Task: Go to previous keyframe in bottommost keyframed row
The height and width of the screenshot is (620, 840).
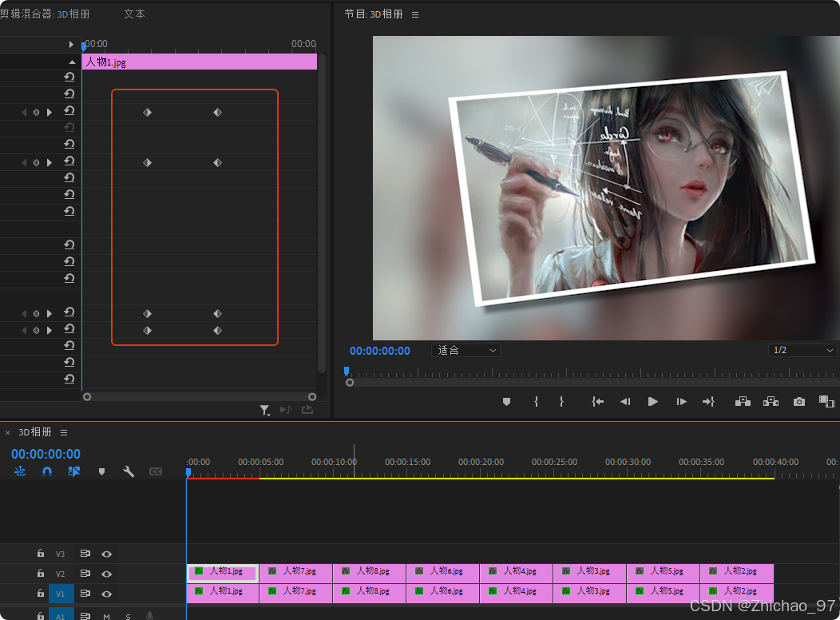Action: pos(24,331)
